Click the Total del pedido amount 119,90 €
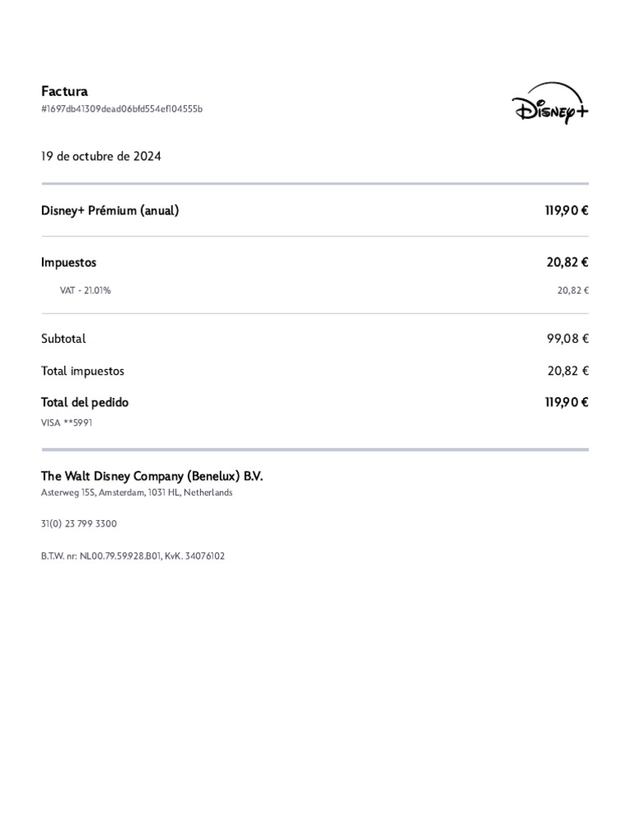 [x=566, y=402]
